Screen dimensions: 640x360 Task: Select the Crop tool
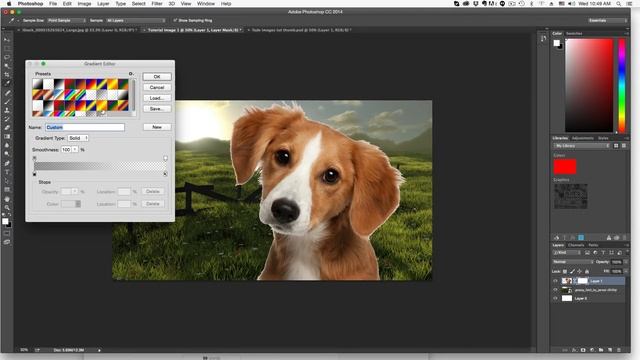pos(7,75)
